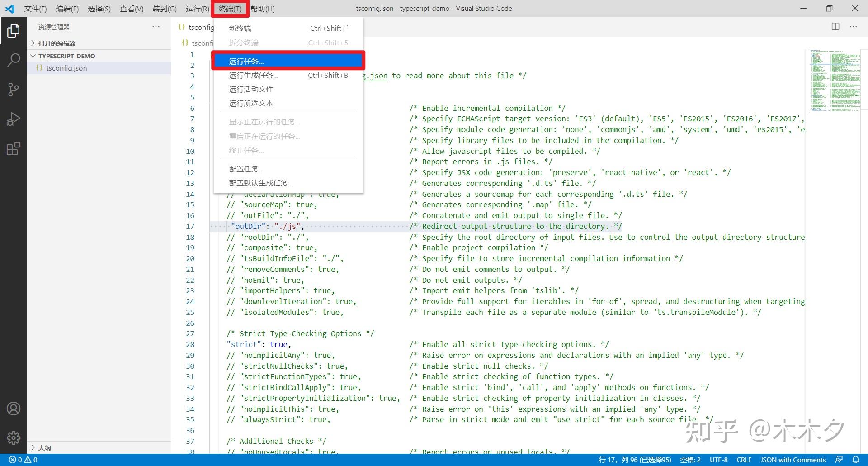
Task: Choose 新终端 from the menu
Action: point(288,28)
